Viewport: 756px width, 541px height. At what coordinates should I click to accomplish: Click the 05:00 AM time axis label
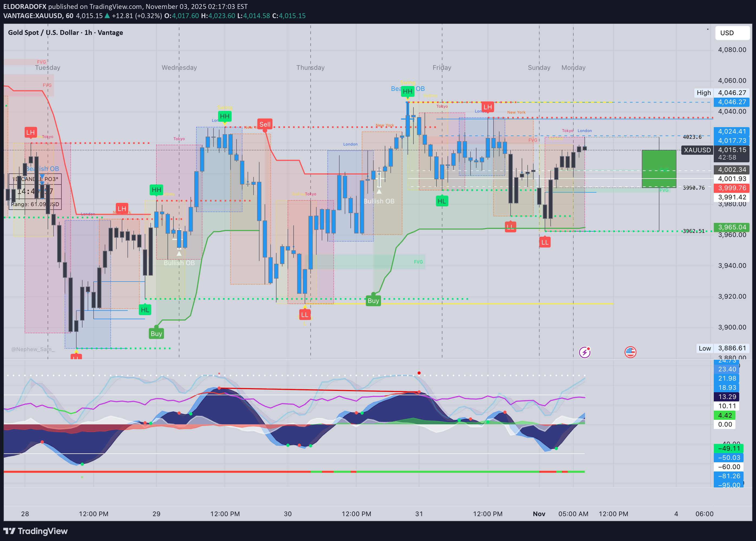[x=573, y=514]
